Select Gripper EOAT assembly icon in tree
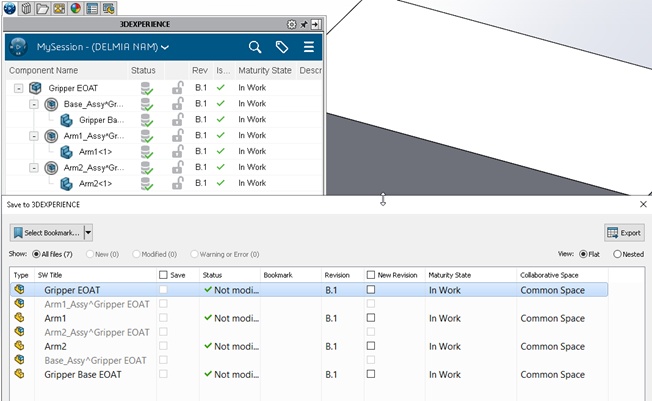The width and height of the screenshot is (652, 401). (35, 88)
